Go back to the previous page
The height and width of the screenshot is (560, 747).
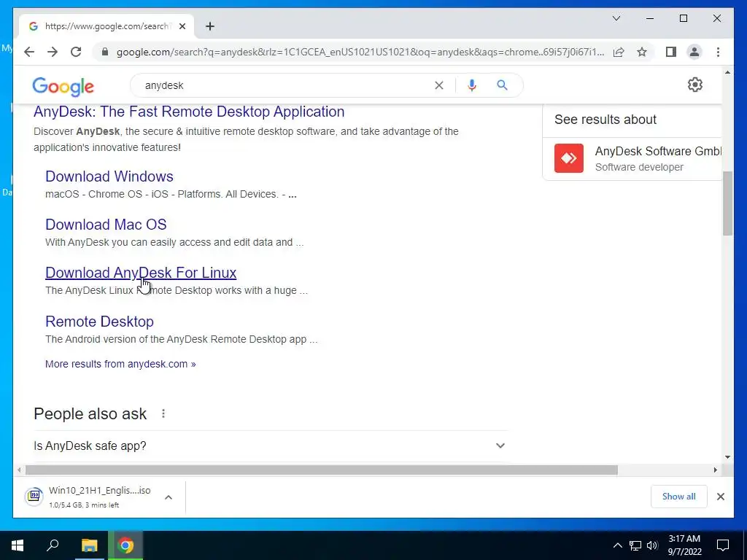pos(29,52)
